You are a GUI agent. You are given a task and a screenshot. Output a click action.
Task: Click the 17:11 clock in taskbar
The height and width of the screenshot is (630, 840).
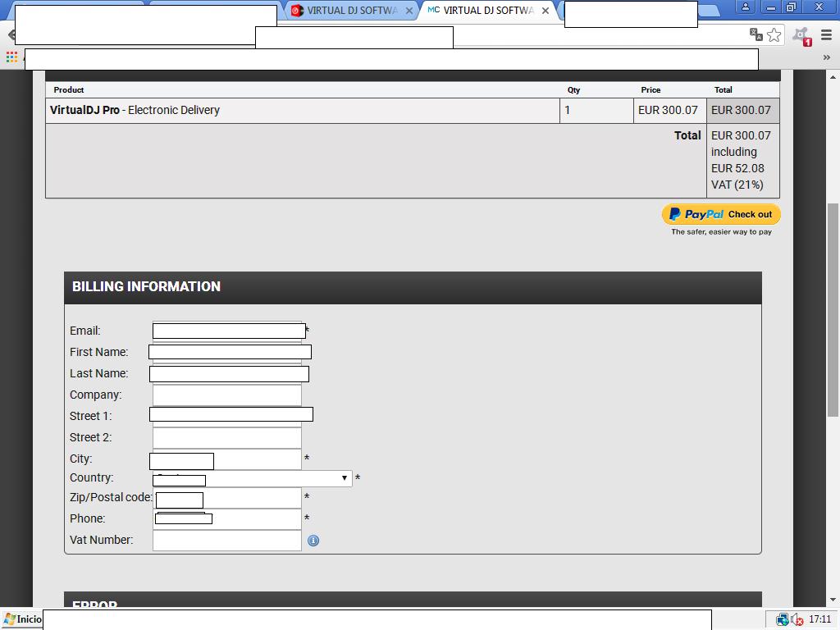819,619
